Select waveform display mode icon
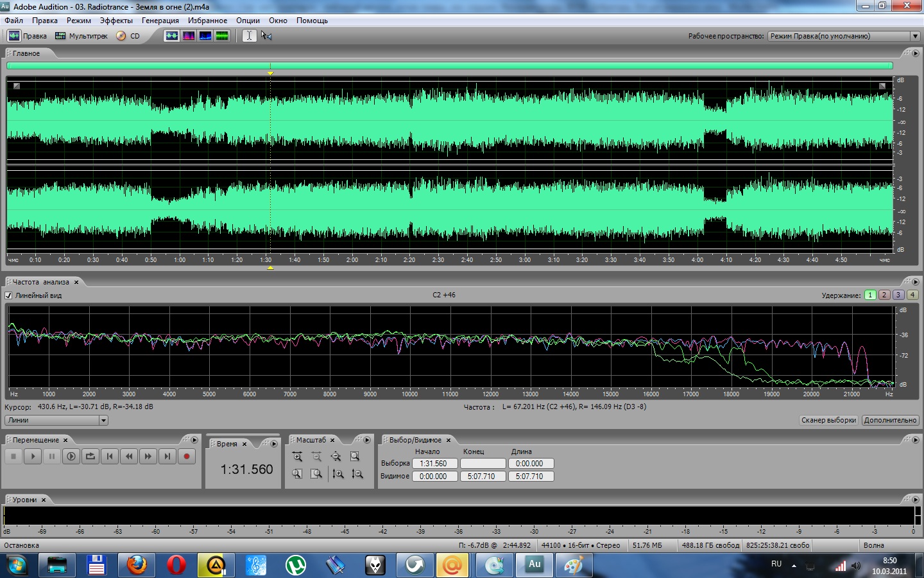This screenshot has height=578, width=924. [172, 36]
